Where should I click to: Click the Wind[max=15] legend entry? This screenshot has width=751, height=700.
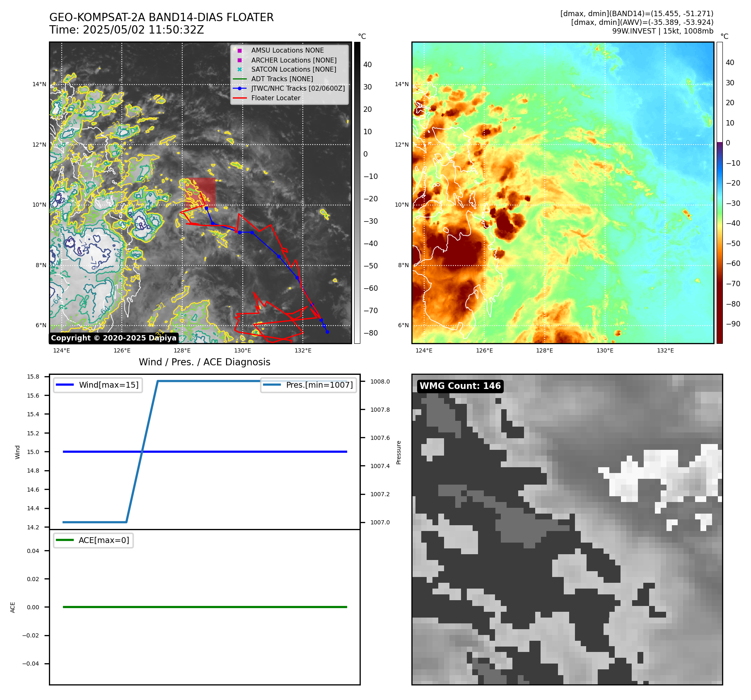(x=98, y=385)
